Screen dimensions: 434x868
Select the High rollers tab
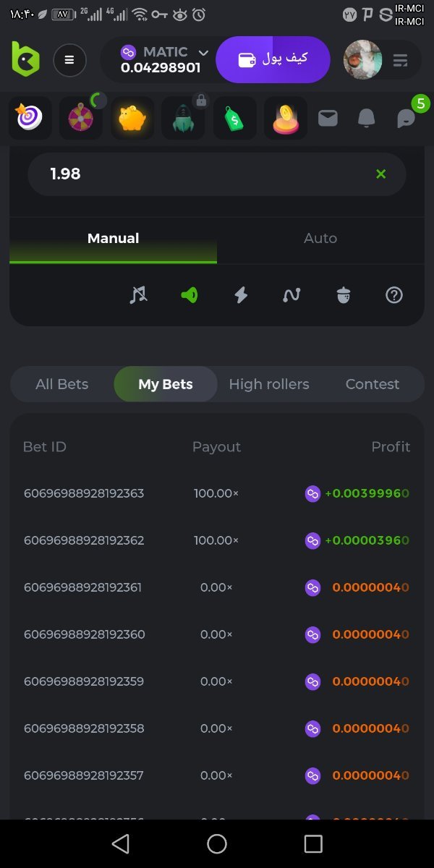click(x=269, y=384)
